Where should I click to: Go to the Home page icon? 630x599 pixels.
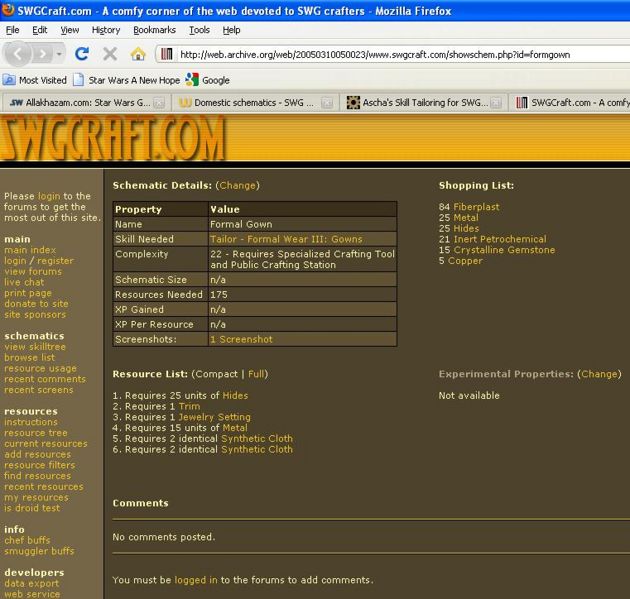point(138,54)
